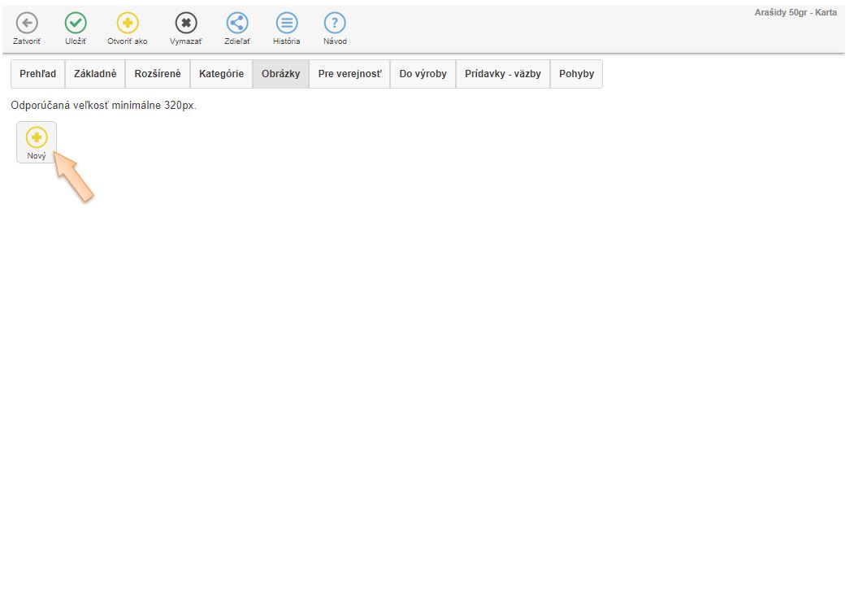Viewport: 850px width, 616px height.
Task: Add a new image with Nový
Action: [x=37, y=141]
